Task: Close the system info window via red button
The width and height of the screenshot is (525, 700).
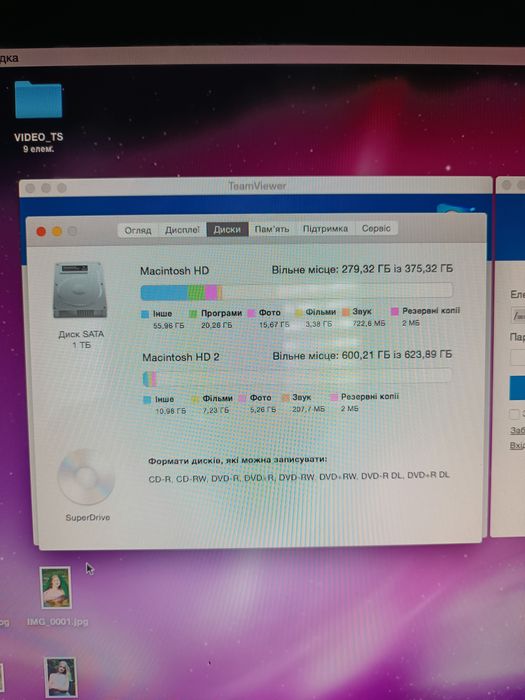Action: [41, 231]
